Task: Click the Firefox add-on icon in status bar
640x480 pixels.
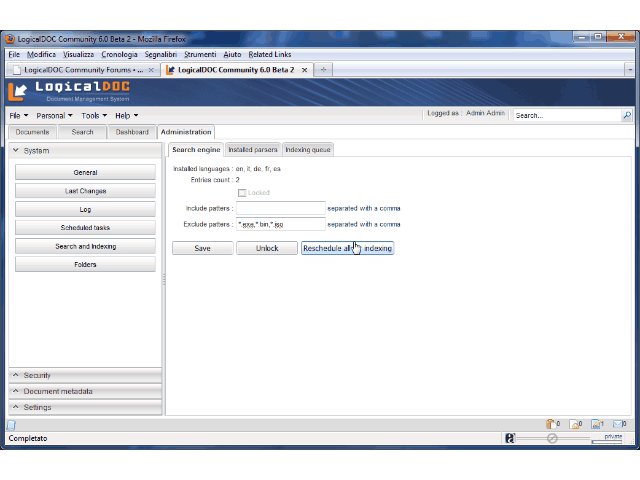Action: coord(509,438)
